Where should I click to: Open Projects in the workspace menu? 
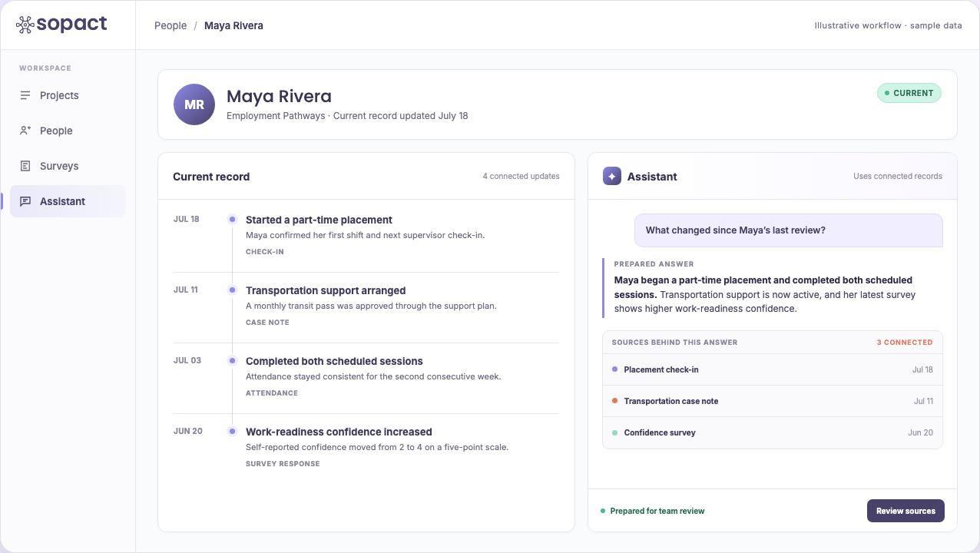tap(68, 95)
